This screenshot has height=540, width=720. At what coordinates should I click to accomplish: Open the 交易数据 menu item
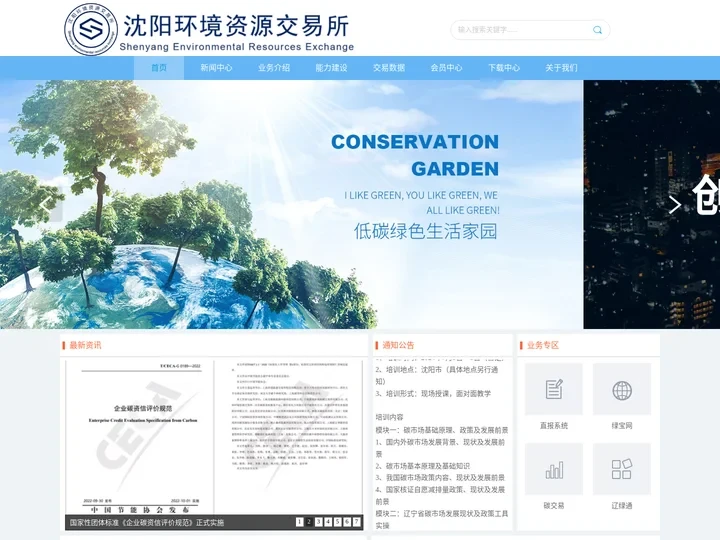coord(389,68)
